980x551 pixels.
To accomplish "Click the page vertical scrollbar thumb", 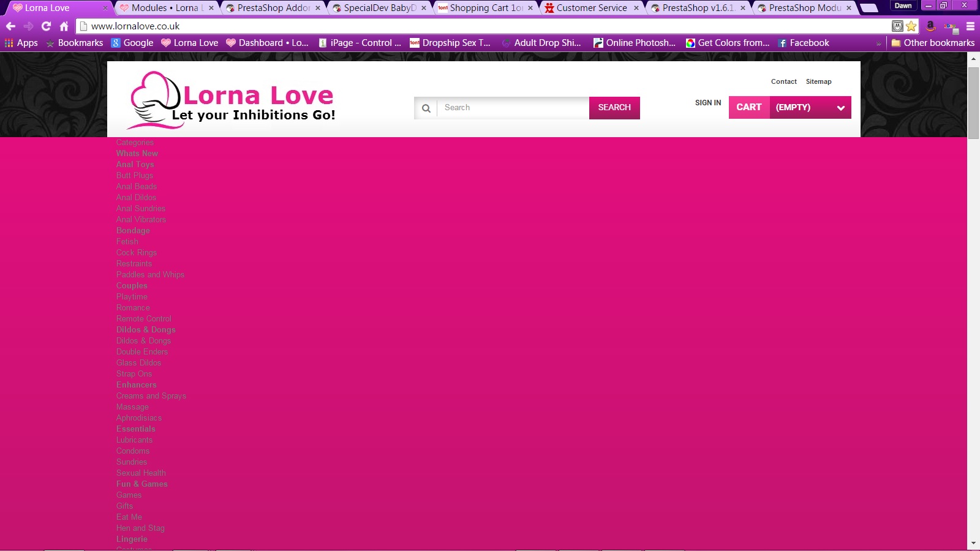I will click(973, 103).
